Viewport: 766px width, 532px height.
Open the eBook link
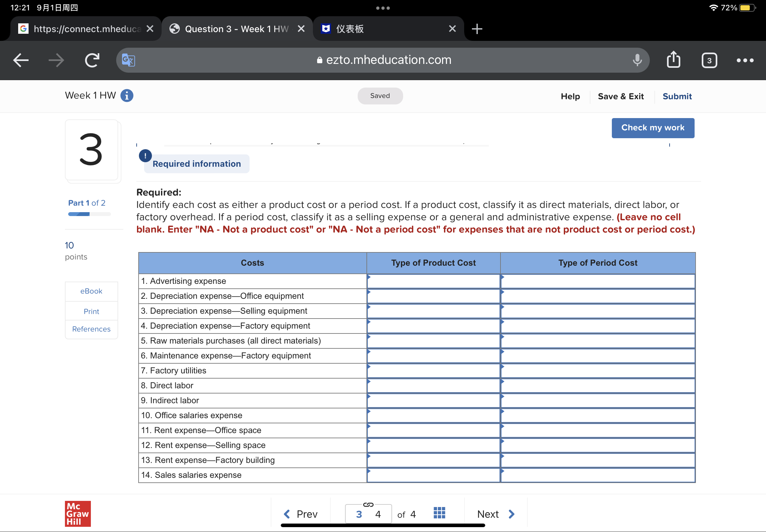[91, 291]
